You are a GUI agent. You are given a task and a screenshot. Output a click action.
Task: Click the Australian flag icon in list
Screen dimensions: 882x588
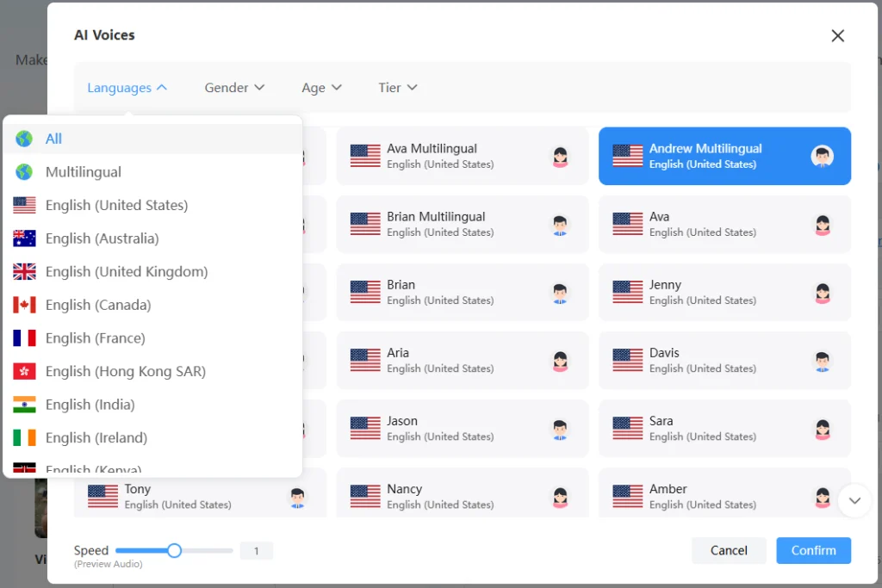(x=24, y=238)
